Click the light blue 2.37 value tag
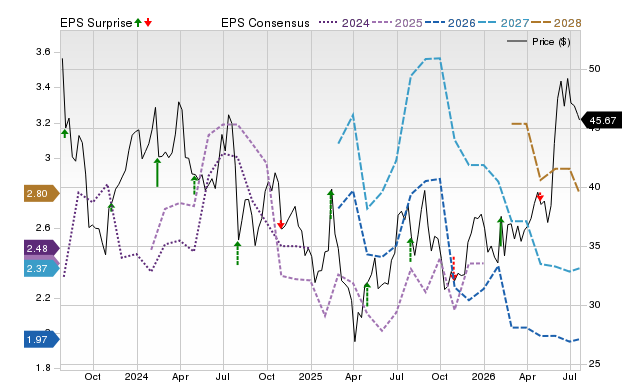640x382 pixels. 42,269
